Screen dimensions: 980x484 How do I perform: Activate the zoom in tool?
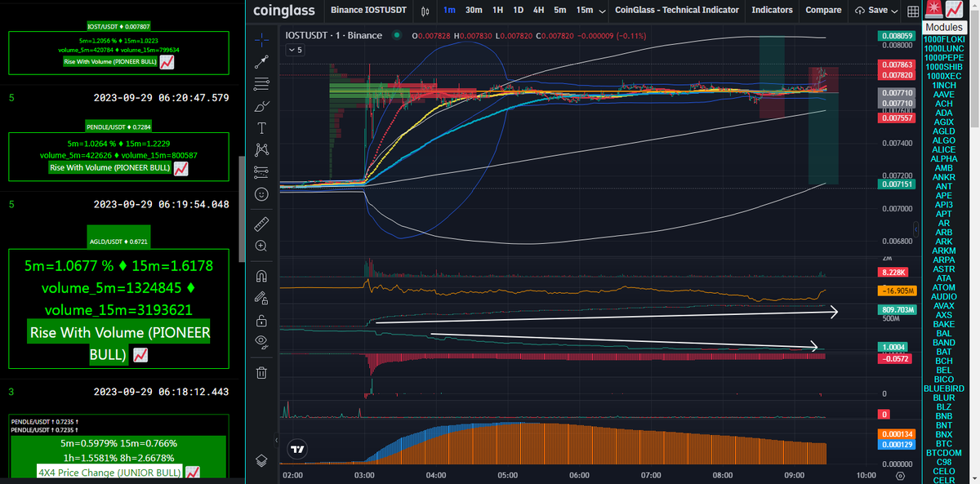tap(261, 245)
